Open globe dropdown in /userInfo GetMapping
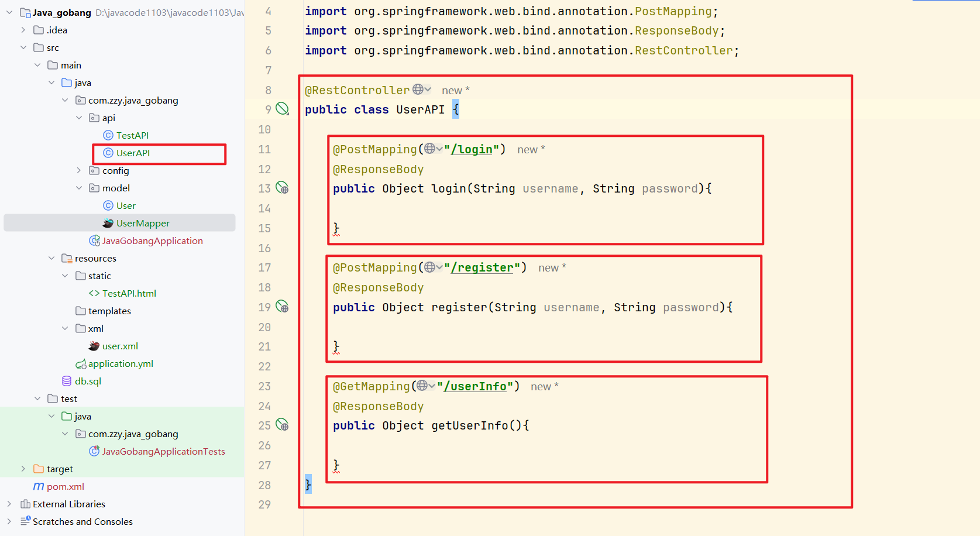This screenshot has height=536, width=980. coord(426,386)
